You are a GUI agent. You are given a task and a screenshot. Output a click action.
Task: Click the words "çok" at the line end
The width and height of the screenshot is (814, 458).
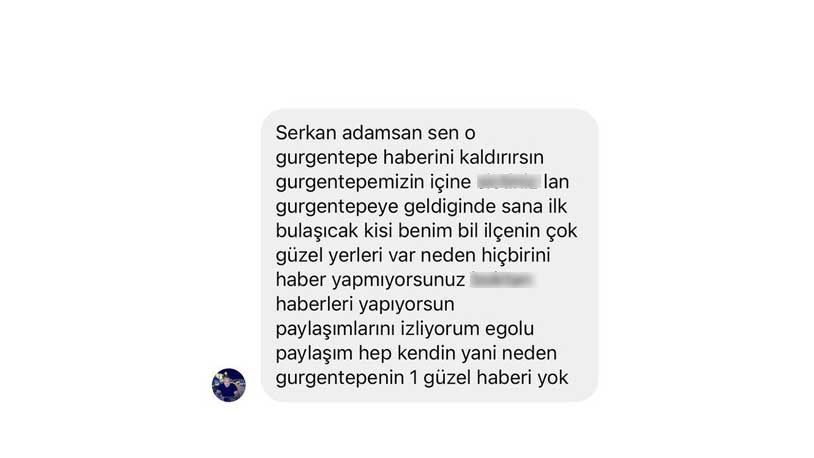click(x=561, y=231)
